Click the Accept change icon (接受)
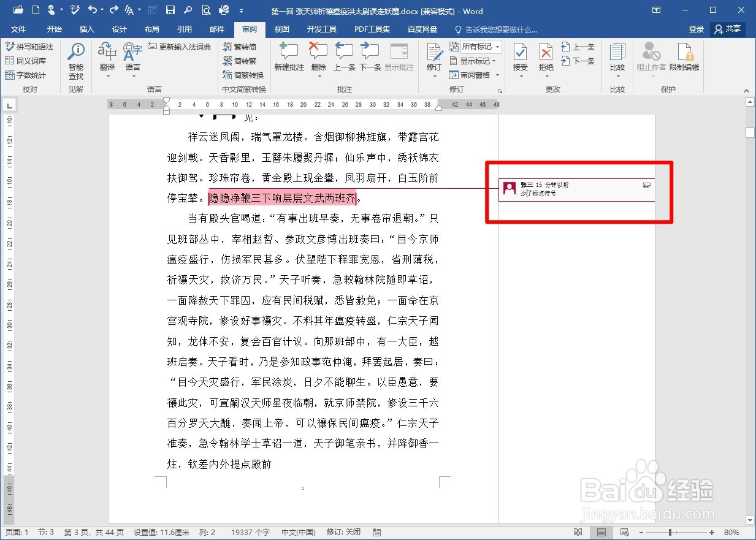 coord(521,53)
